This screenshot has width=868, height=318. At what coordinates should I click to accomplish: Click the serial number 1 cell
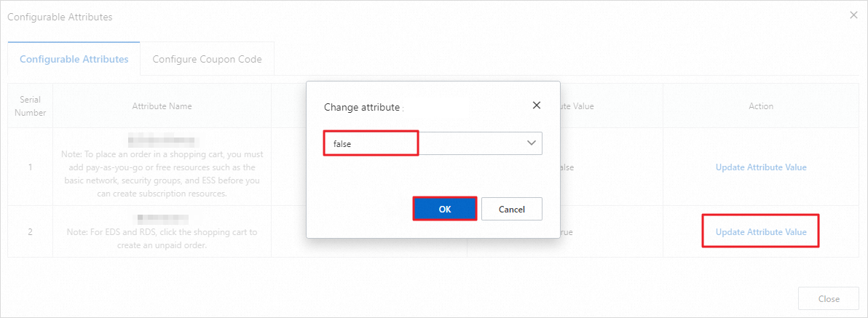click(31, 167)
